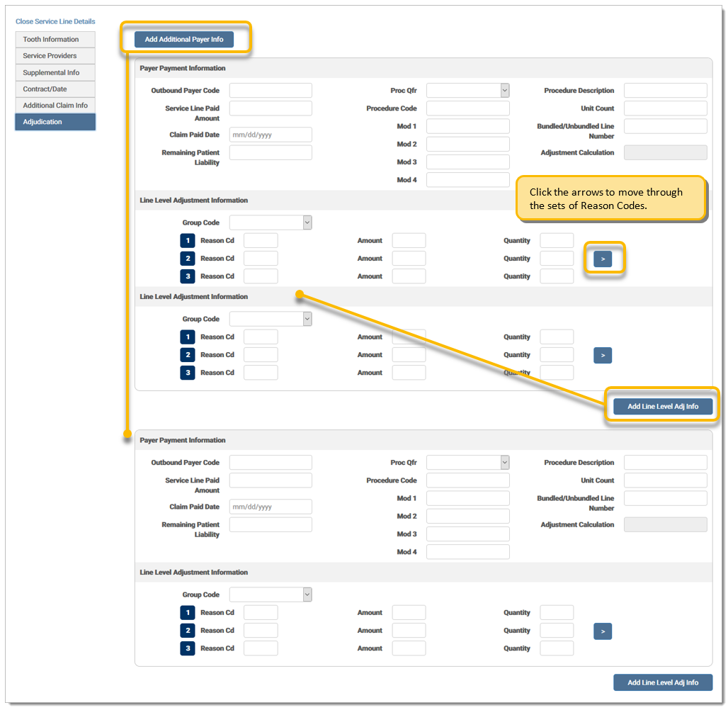The height and width of the screenshot is (710, 728).
Task: Click first payer Outbound Payer Code field
Action: click(271, 90)
